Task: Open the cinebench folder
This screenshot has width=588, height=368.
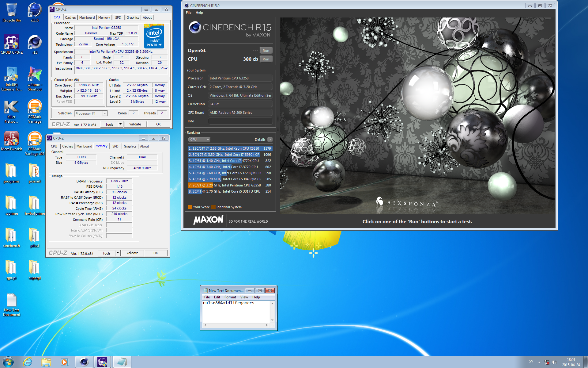Action: pos(12,238)
